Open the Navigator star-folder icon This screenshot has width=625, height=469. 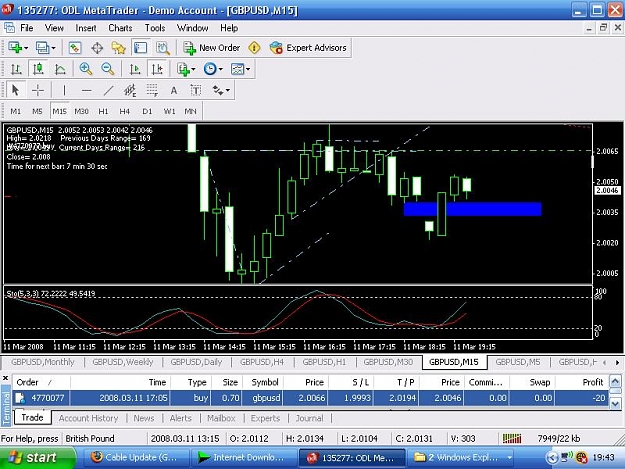point(118,48)
